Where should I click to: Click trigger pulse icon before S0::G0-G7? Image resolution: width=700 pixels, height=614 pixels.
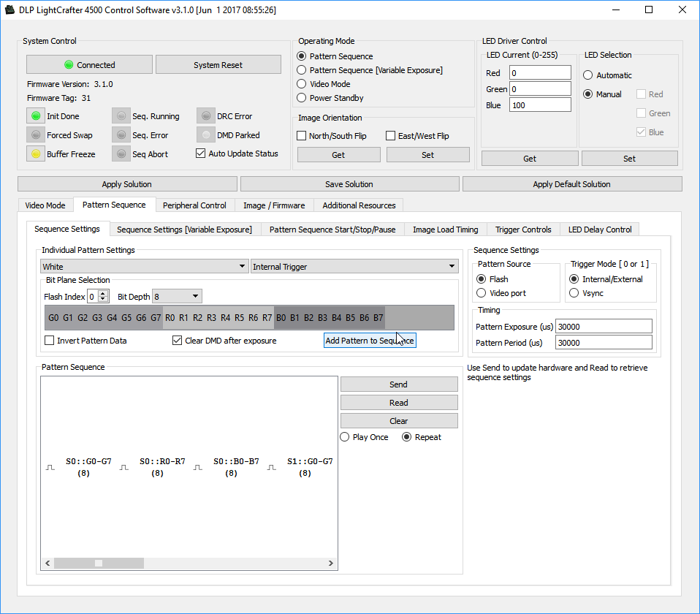pos(50,467)
